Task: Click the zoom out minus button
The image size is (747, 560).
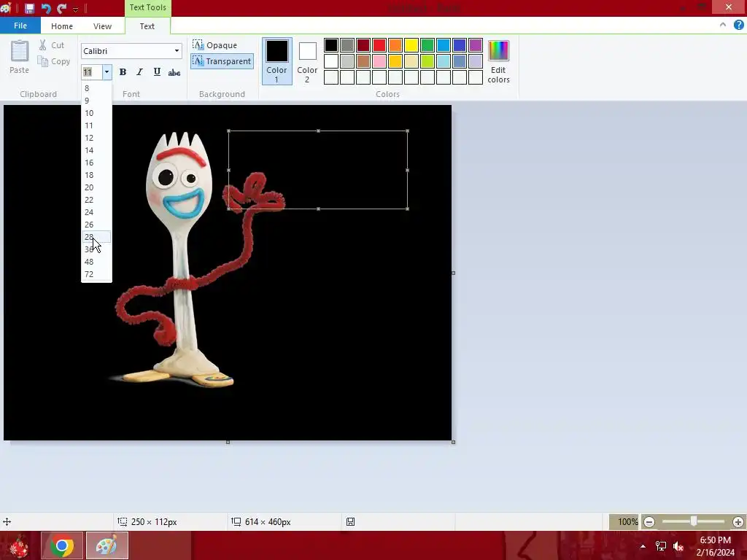Action: 649,522
